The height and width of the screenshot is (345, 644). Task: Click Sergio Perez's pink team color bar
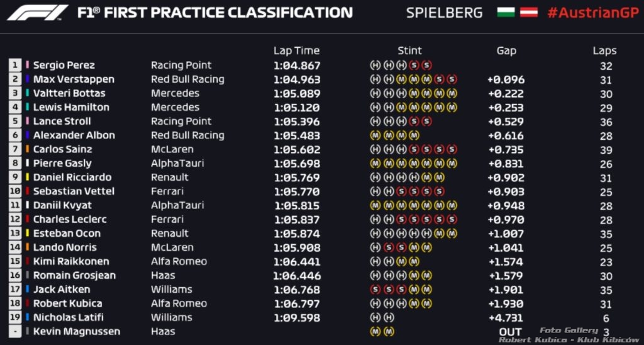point(28,65)
